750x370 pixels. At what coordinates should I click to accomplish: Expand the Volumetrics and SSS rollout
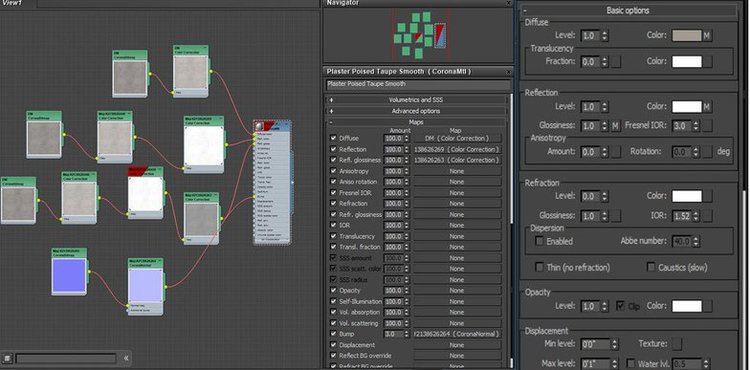(x=415, y=100)
